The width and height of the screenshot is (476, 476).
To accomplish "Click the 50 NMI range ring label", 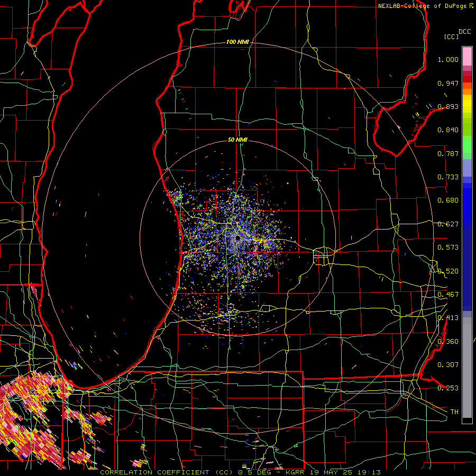I will click(x=237, y=140).
